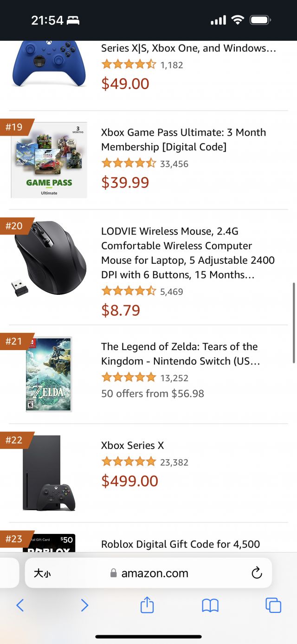Screen dimensions: 297x644
Task: Open the Safari share sheet
Action: (147, 605)
